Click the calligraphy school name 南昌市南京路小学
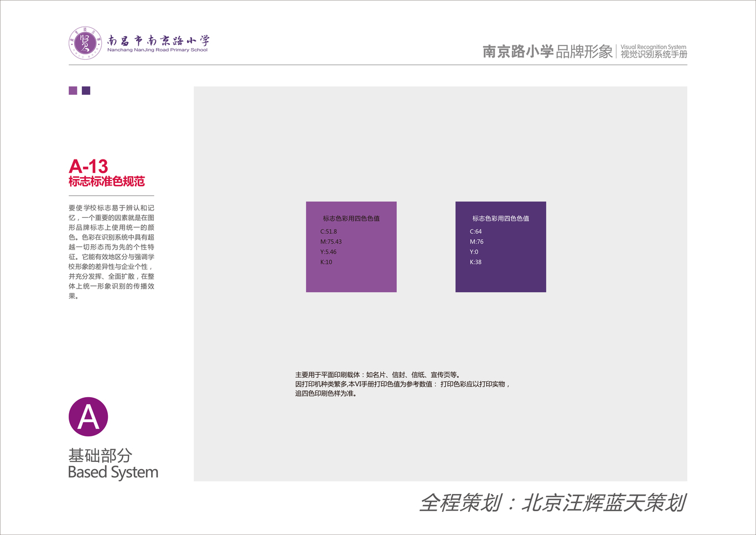Screen dimensions: 756x535 pyautogui.click(x=158, y=40)
